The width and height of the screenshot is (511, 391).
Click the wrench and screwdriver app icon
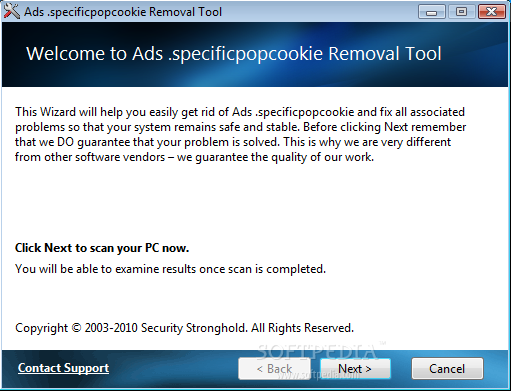(11, 11)
